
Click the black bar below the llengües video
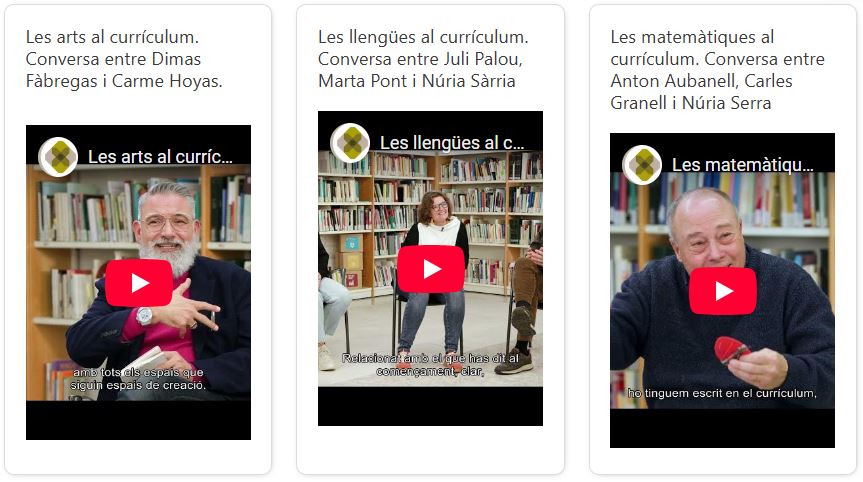coord(430,407)
